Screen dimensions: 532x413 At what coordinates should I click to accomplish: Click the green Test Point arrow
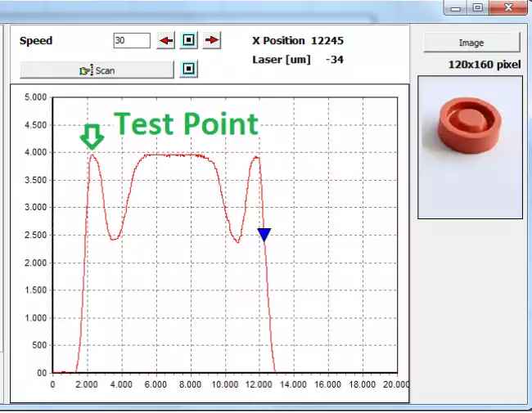tap(91, 137)
